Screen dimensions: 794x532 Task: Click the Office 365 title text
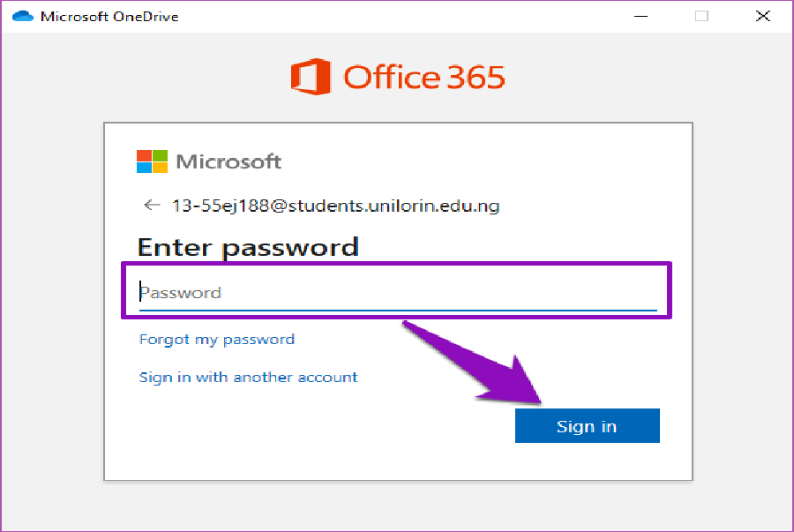pyautogui.click(x=423, y=77)
